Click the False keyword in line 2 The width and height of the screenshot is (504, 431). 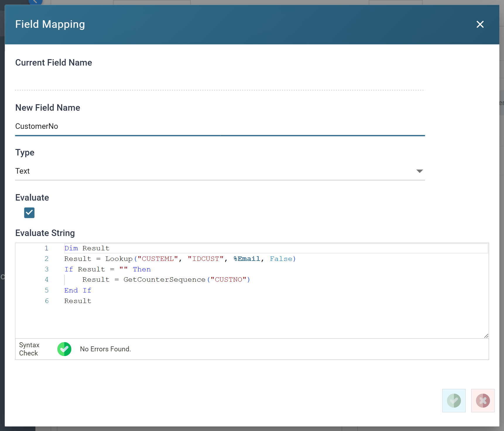281,259
